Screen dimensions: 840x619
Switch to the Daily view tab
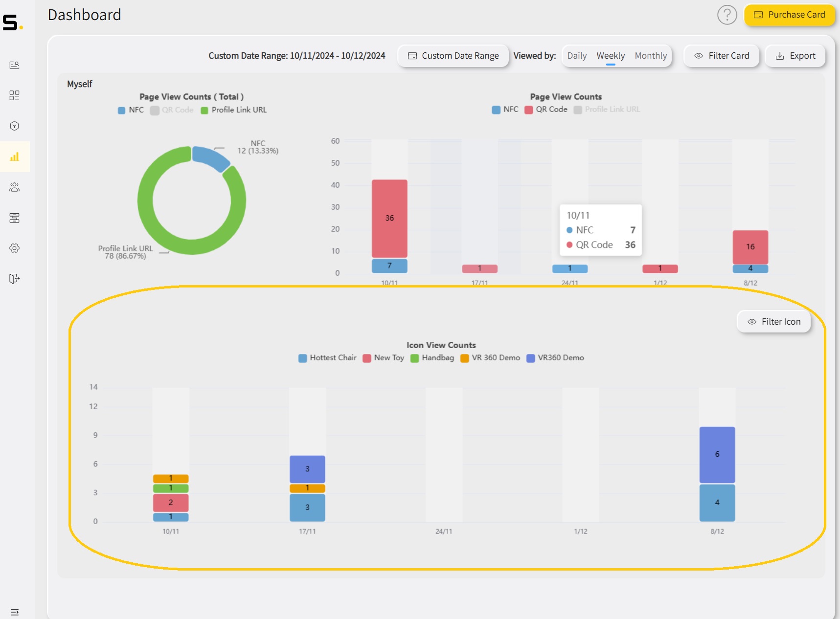pos(577,56)
